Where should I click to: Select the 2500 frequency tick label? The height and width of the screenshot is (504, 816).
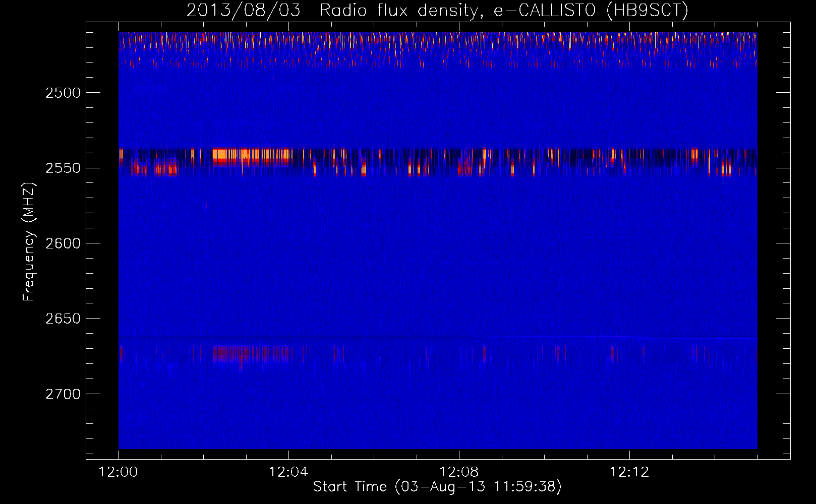coord(63,93)
